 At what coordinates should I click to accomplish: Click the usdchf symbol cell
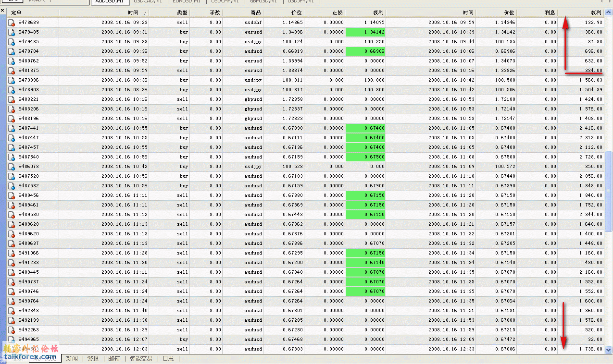253,23
